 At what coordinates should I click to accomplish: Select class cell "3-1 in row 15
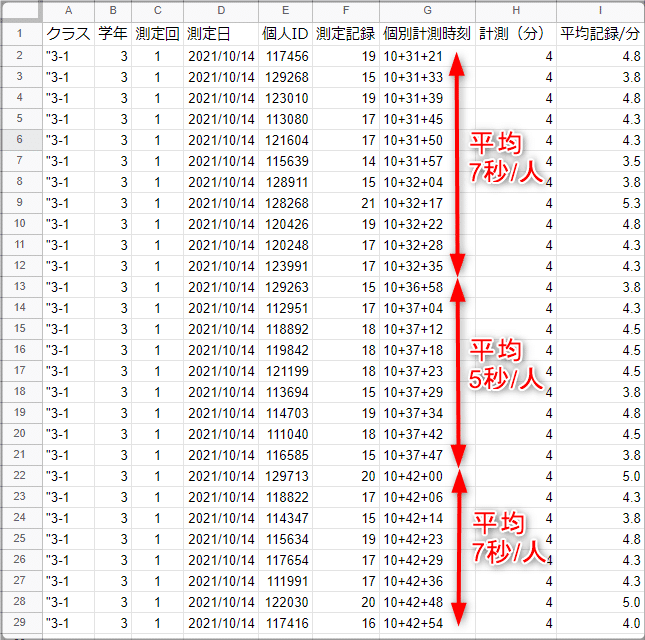(x=68, y=329)
